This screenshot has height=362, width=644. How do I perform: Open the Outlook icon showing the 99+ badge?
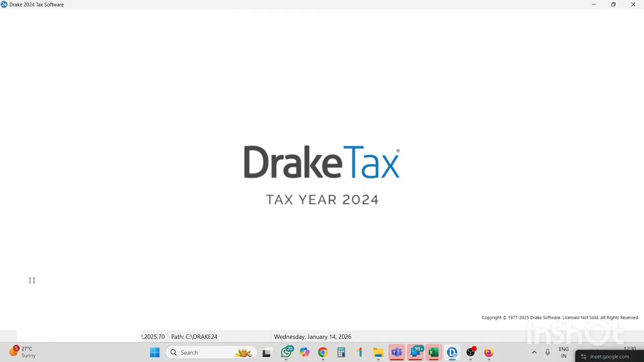point(416,352)
